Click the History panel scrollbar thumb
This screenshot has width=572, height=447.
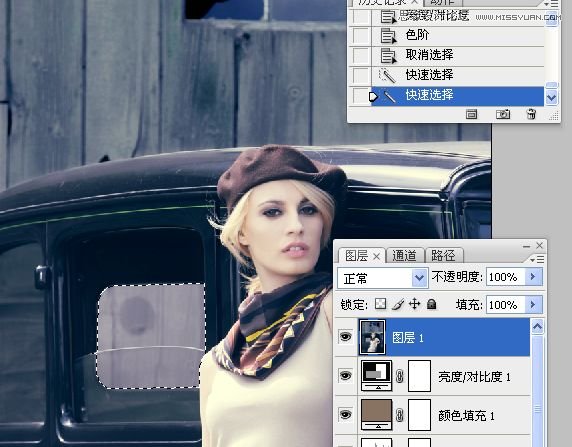[x=551, y=84]
